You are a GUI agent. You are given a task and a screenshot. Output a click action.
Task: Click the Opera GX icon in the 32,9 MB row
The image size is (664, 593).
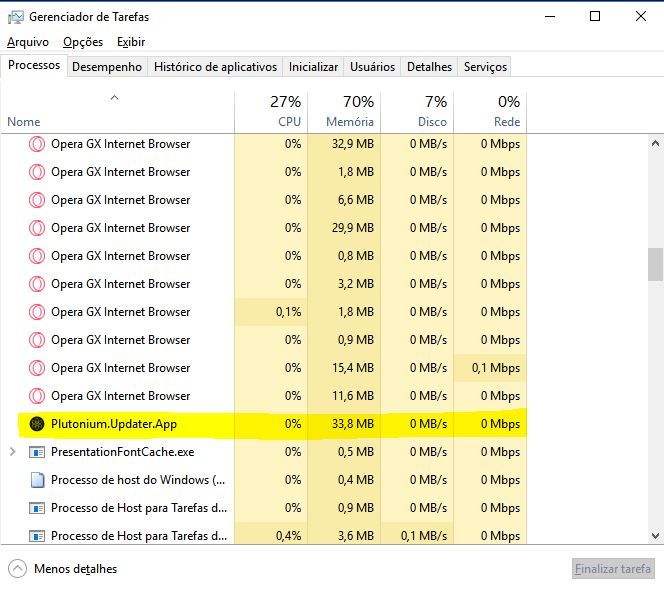pos(37,144)
